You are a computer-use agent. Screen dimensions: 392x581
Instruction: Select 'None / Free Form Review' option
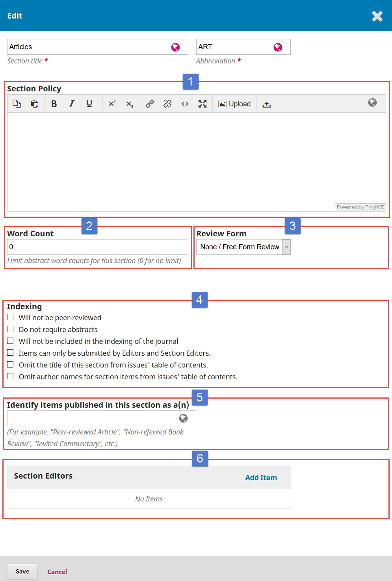coord(240,247)
